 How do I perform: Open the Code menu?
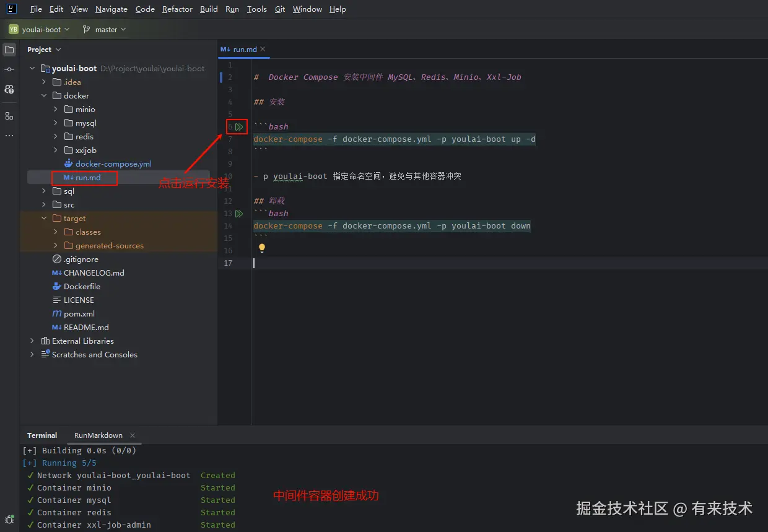pyautogui.click(x=145, y=9)
